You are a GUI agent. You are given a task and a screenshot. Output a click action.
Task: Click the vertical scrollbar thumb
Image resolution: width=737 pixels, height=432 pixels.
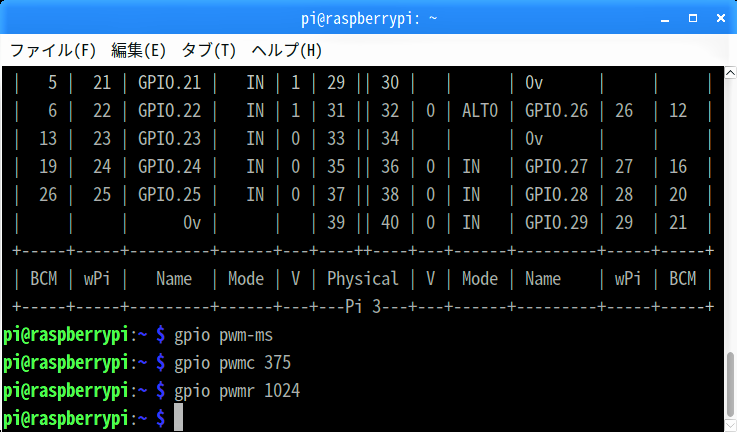pyautogui.click(x=728, y=383)
